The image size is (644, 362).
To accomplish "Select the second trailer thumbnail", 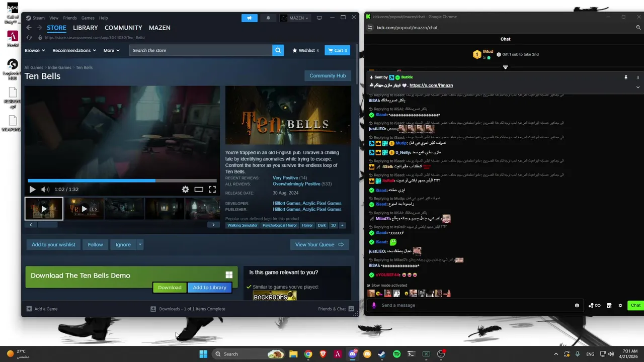I will click(x=84, y=209).
